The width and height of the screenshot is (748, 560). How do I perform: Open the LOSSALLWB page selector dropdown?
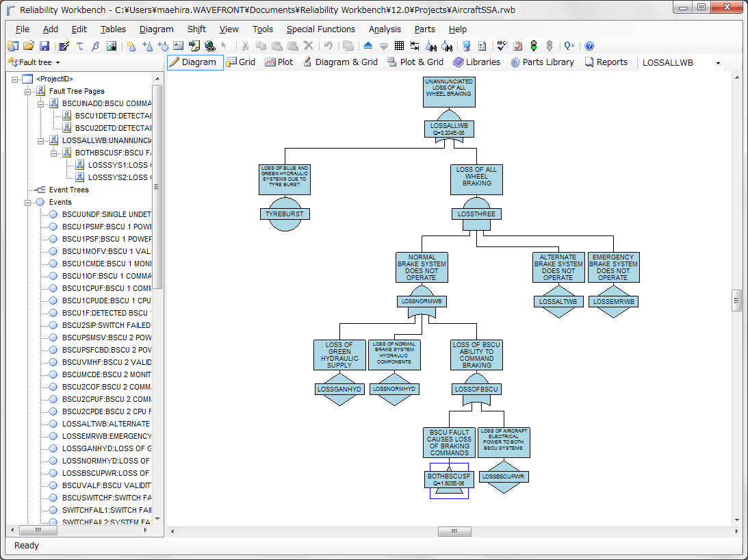coord(717,63)
